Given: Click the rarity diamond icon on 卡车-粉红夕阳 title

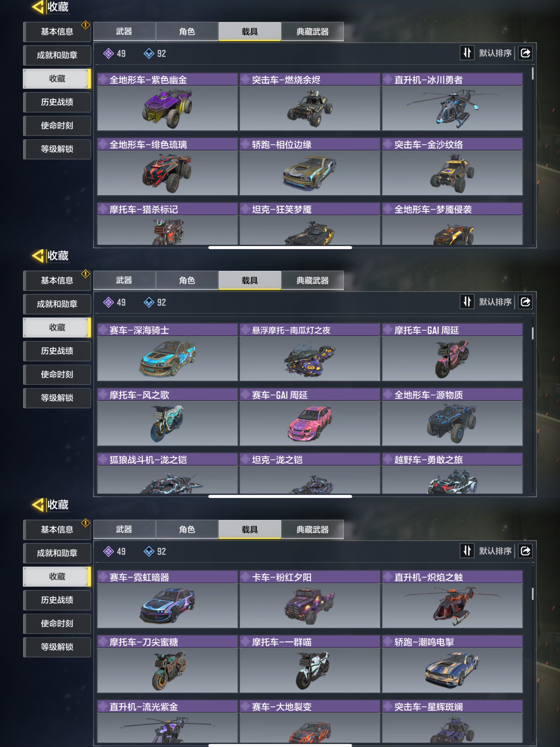Looking at the screenshot, I should click(x=245, y=577).
